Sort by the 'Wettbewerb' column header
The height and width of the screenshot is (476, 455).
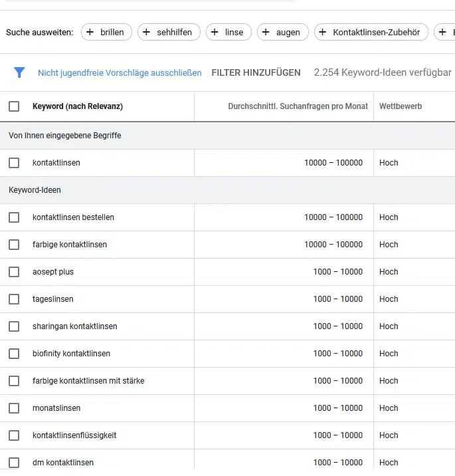tap(400, 106)
